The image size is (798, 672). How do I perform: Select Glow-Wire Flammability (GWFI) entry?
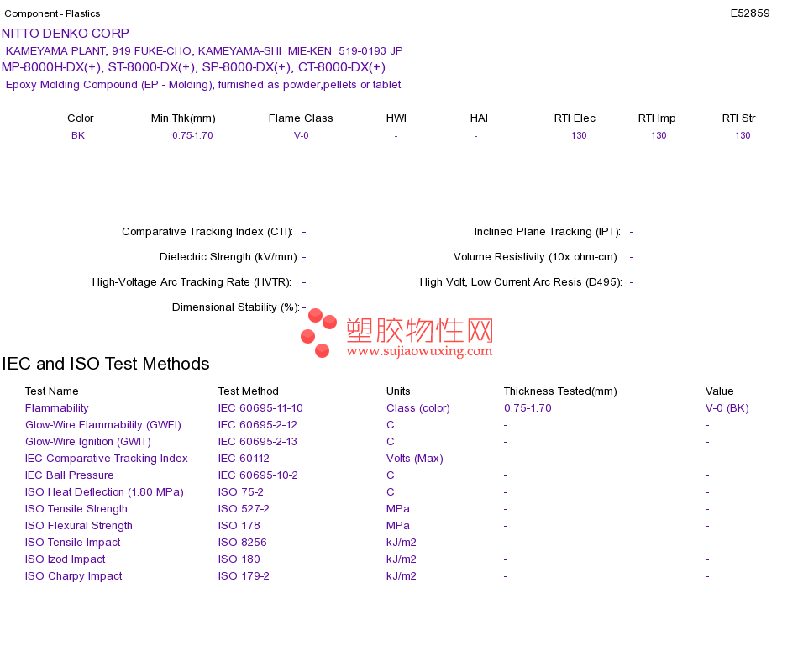102,425
